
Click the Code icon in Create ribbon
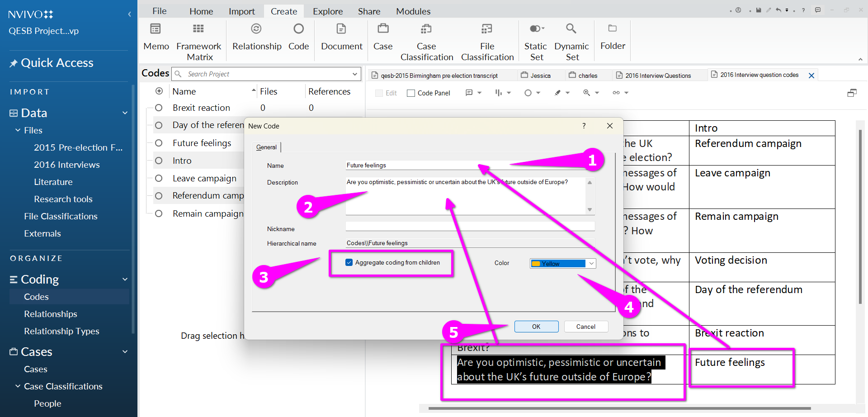(x=298, y=29)
